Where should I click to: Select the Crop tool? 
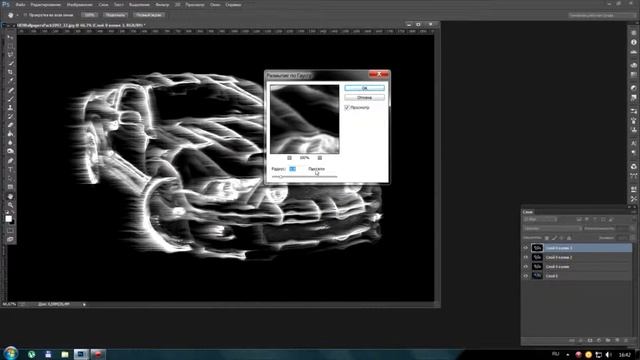click(11, 72)
